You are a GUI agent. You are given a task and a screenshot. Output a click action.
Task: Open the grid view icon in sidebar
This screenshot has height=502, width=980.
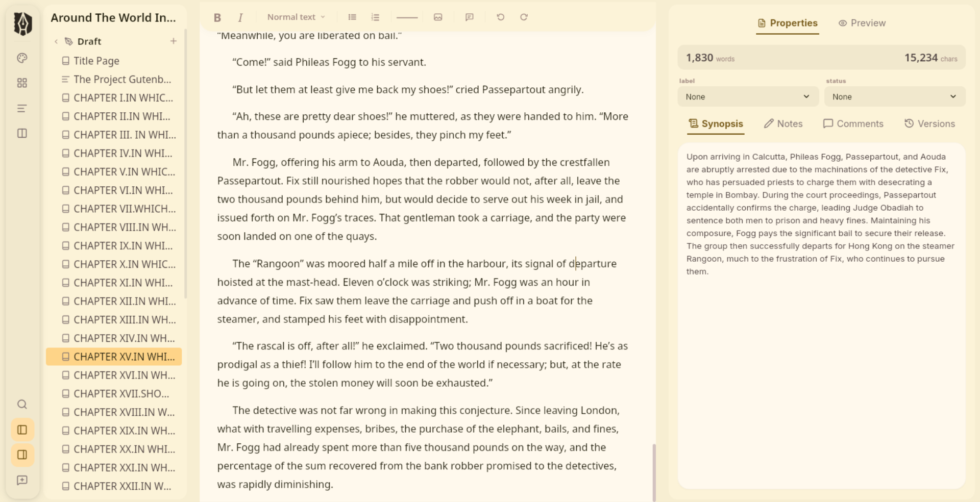click(x=22, y=83)
